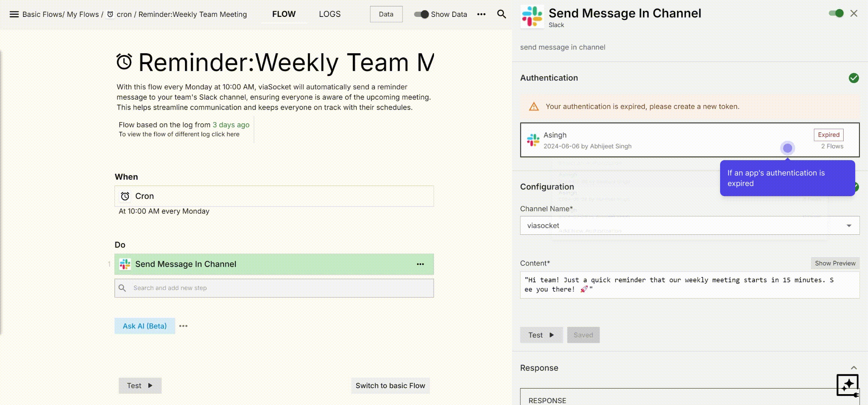The height and width of the screenshot is (405, 868).
Task: Select the Send Message In Channel step
Action: (x=274, y=264)
